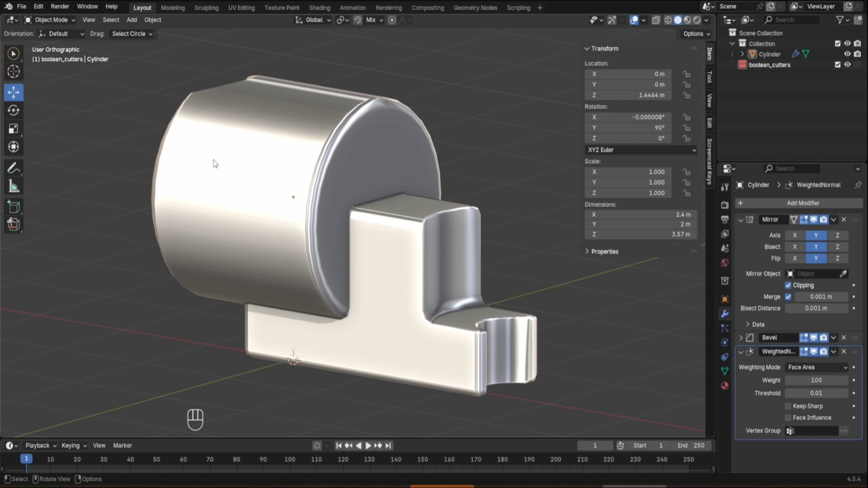Open the Modifiers wrench properties tab

[x=725, y=314]
